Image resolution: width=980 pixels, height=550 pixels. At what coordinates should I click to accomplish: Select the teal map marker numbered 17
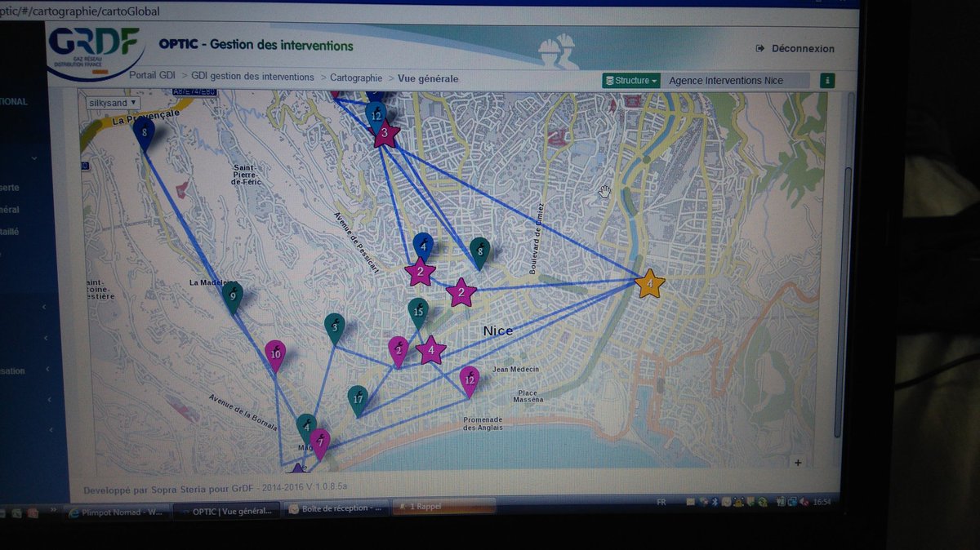pyautogui.click(x=357, y=400)
